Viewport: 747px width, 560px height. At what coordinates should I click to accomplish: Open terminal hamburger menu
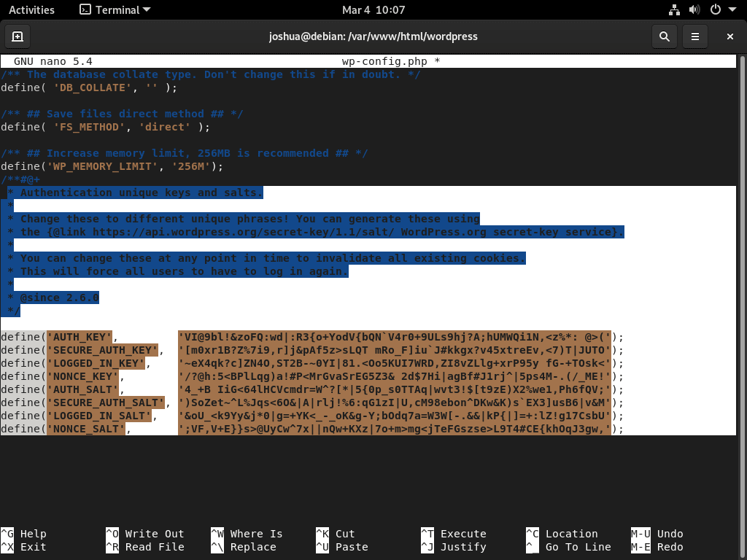[x=695, y=36]
